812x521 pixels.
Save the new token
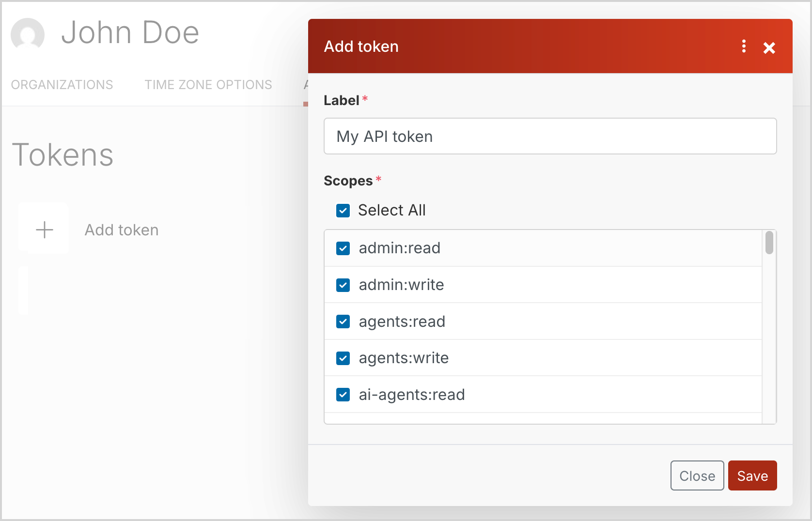pos(752,475)
